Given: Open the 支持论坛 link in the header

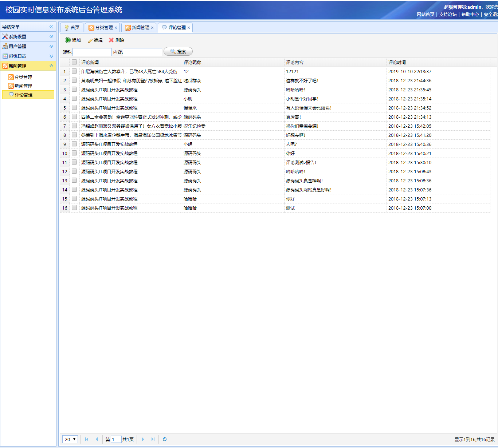Looking at the screenshot, I should (448, 15).
